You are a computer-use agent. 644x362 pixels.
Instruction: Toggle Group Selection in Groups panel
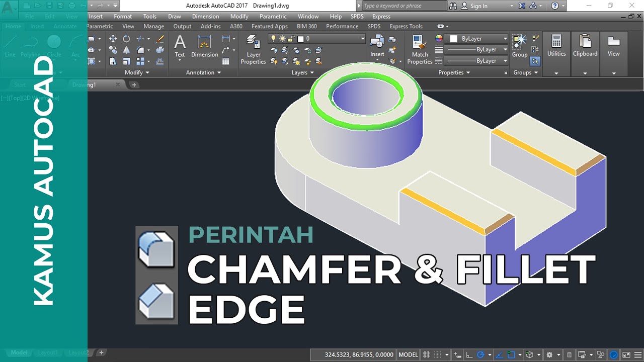(x=535, y=61)
